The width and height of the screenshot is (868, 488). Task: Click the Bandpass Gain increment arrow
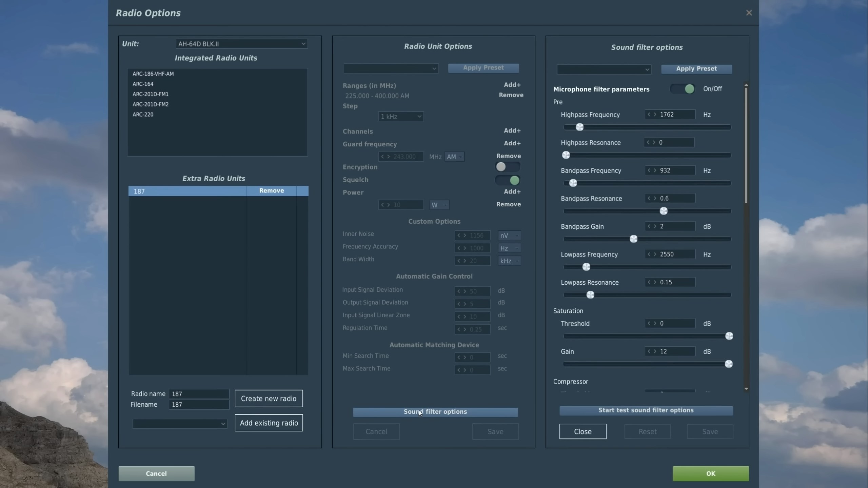pyautogui.click(x=655, y=226)
